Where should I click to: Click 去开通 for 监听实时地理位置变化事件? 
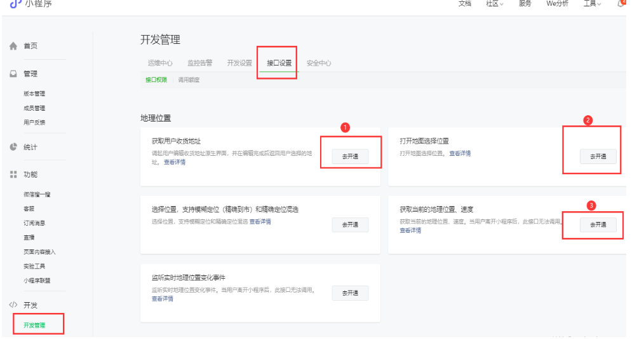(x=350, y=293)
